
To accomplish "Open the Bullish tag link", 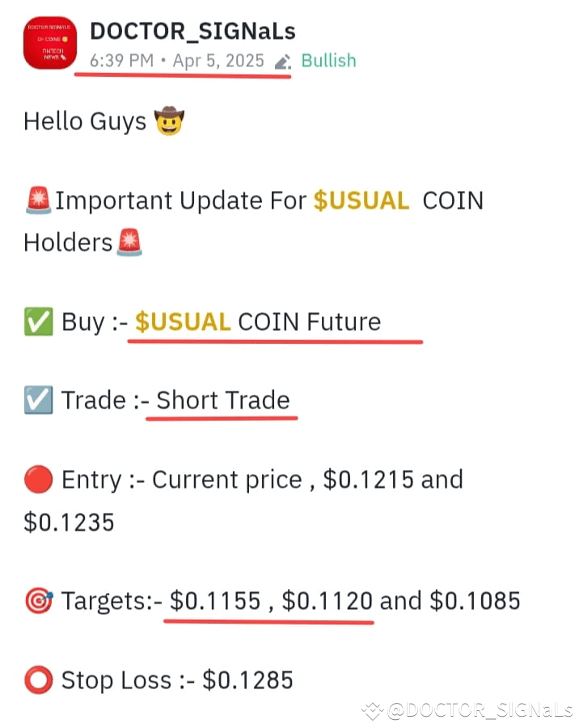I will (x=328, y=61).
